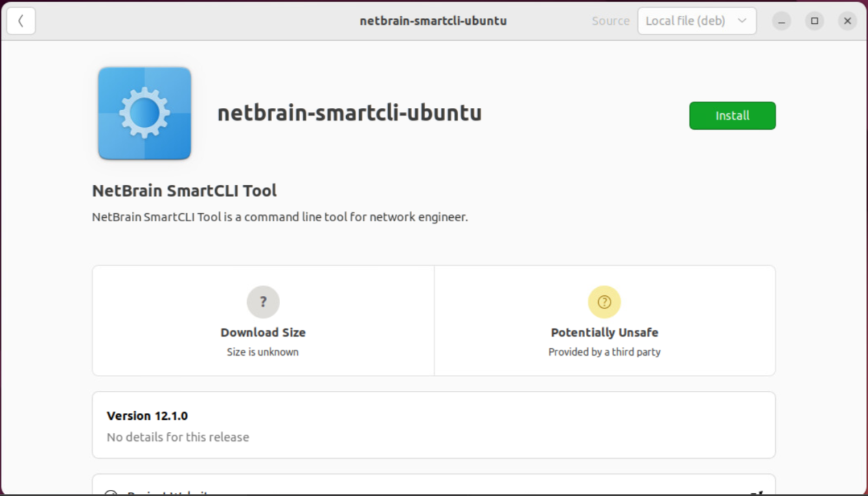Close the software window
868x496 pixels.
tap(847, 21)
